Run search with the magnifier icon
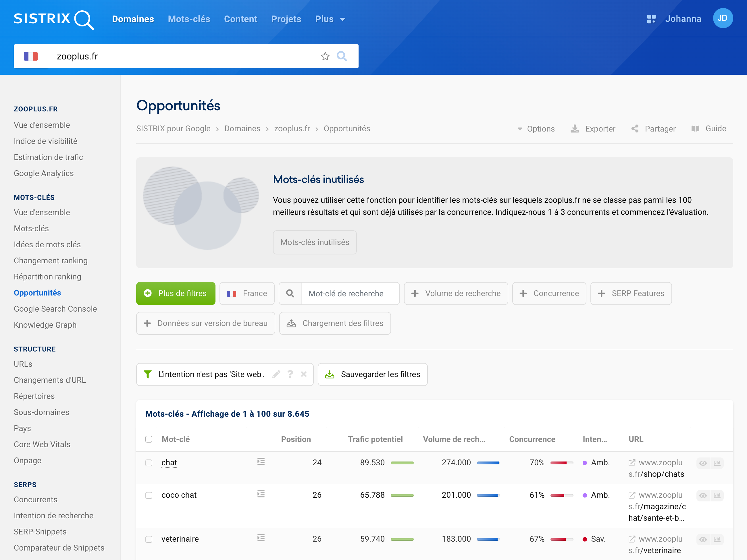 (342, 56)
